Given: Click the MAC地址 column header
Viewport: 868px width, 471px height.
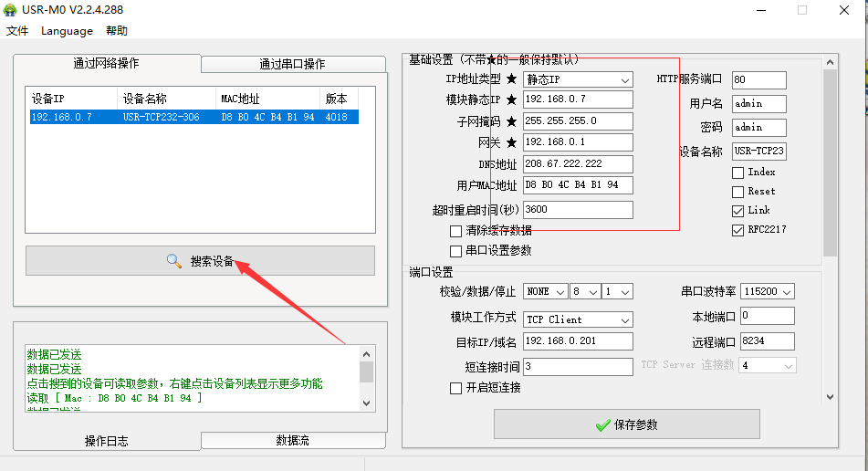Looking at the screenshot, I should coord(267,99).
